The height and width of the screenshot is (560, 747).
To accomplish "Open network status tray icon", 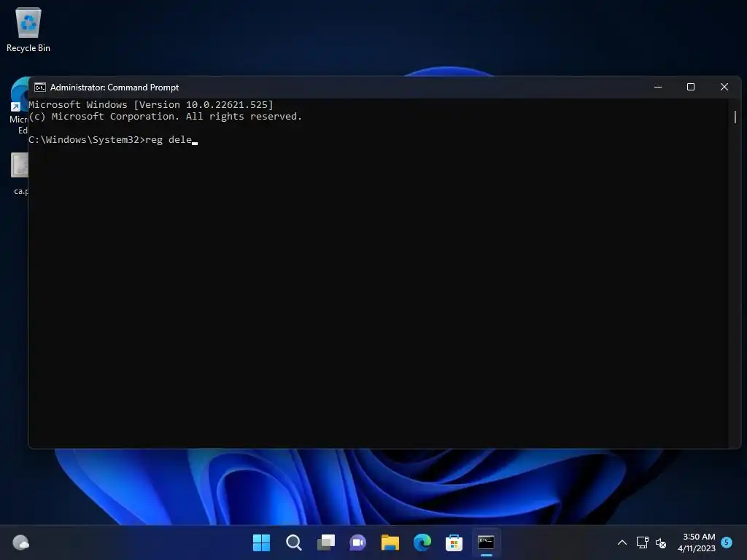I will point(642,542).
